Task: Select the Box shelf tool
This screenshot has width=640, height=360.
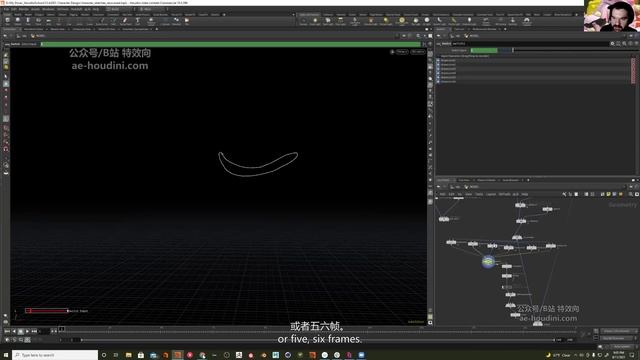Action: pyautogui.click(x=7, y=21)
